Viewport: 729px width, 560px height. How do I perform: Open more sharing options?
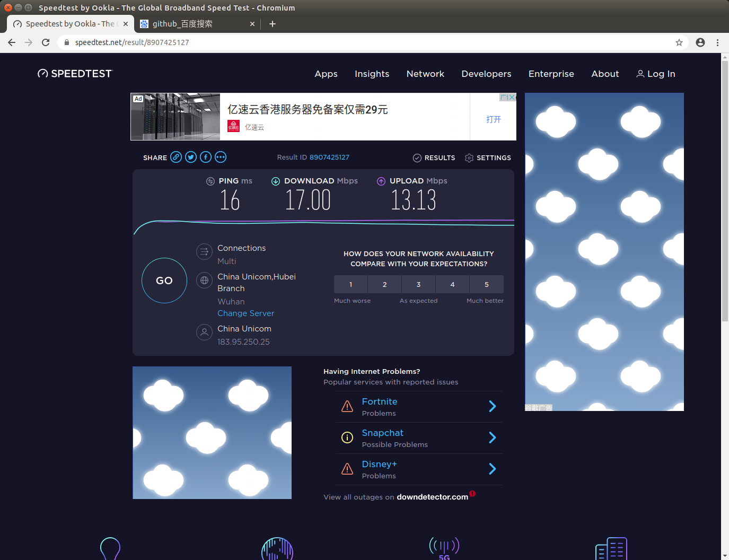pos(221,157)
